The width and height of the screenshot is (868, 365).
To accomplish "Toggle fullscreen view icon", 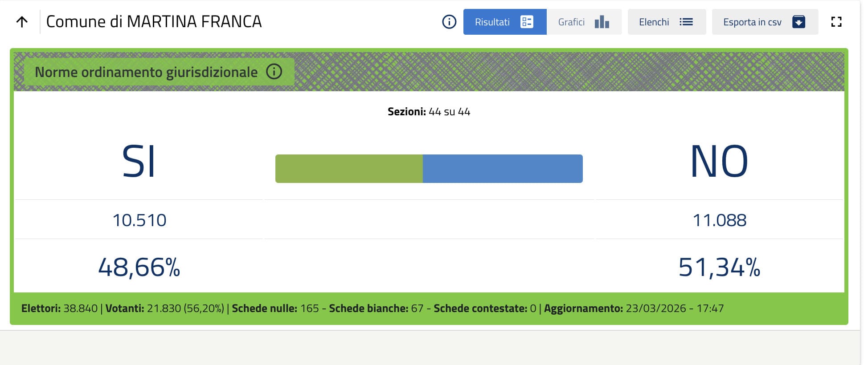I will 836,22.
